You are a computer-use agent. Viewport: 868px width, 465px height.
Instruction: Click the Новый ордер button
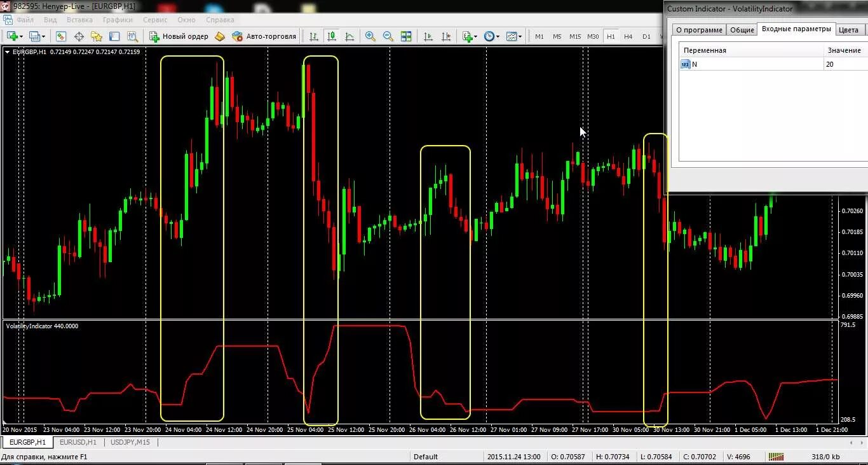click(179, 36)
